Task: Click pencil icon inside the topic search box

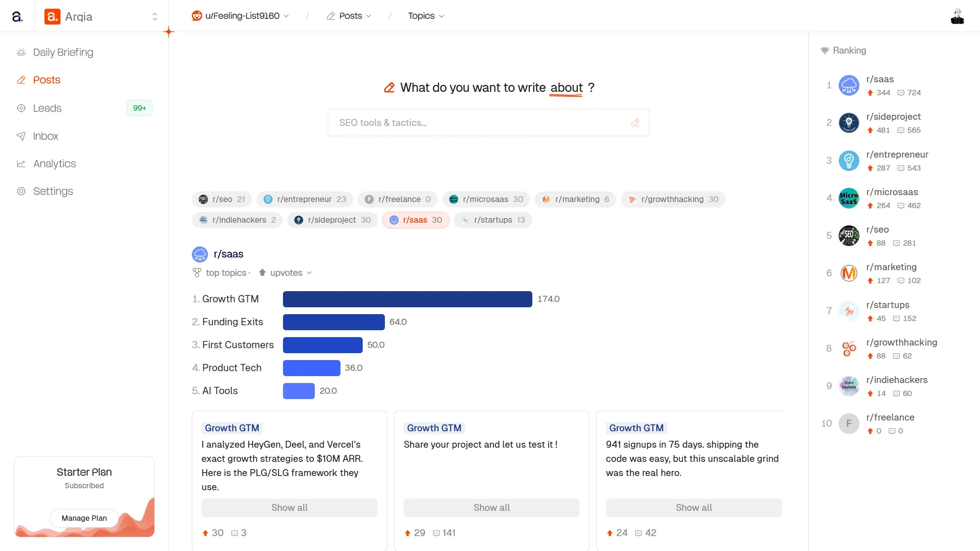Action: (635, 122)
